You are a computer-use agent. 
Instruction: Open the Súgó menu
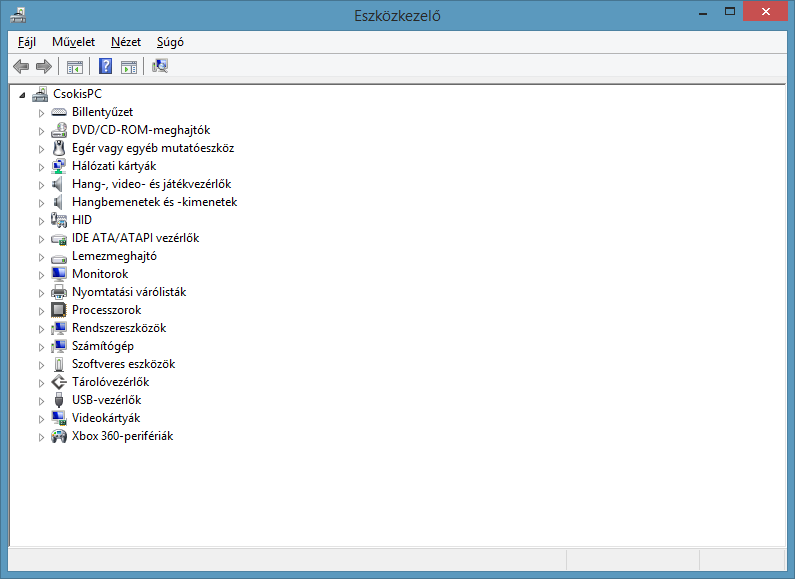coord(170,42)
